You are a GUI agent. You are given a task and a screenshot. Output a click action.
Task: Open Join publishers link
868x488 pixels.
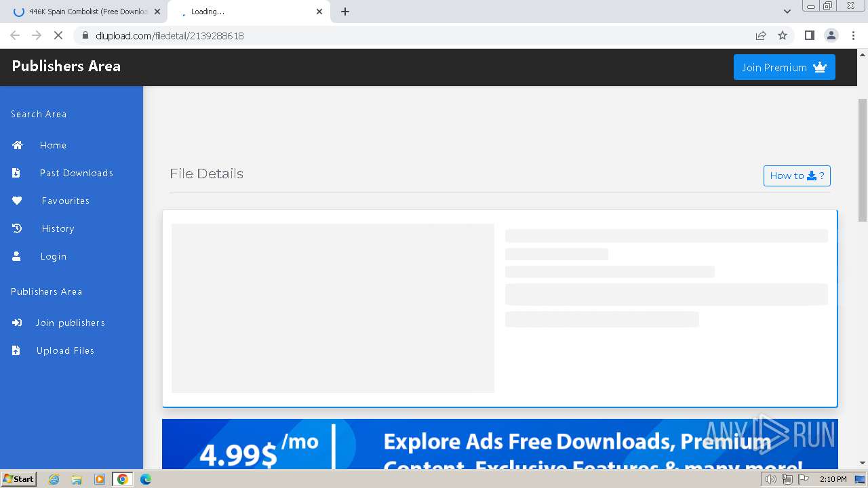pyautogui.click(x=70, y=323)
